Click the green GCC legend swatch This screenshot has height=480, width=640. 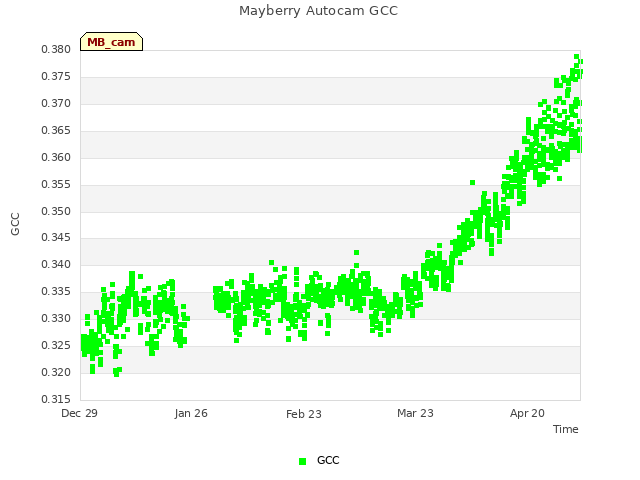pyautogui.click(x=302, y=461)
